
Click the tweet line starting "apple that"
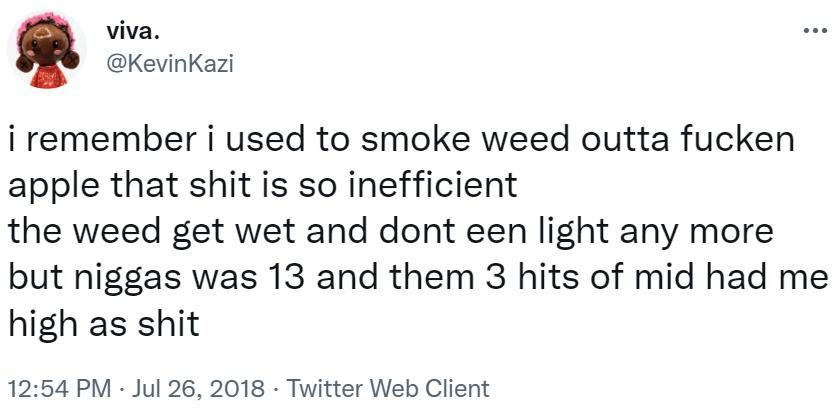coord(263,186)
